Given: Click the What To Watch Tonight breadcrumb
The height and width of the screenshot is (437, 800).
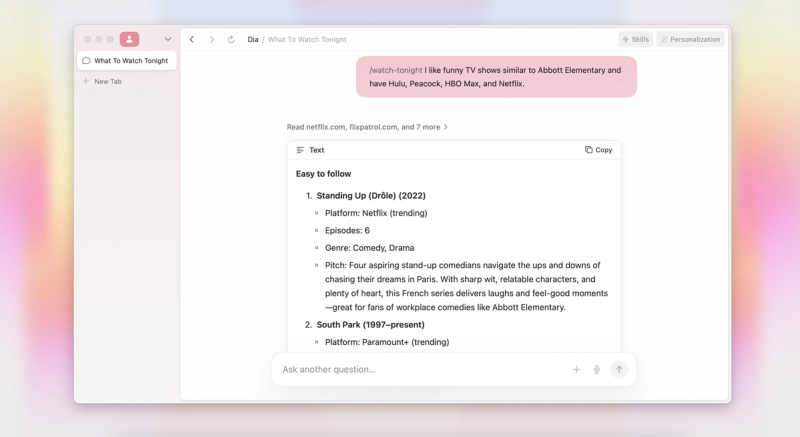Looking at the screenshot, I should pos(307,39).
